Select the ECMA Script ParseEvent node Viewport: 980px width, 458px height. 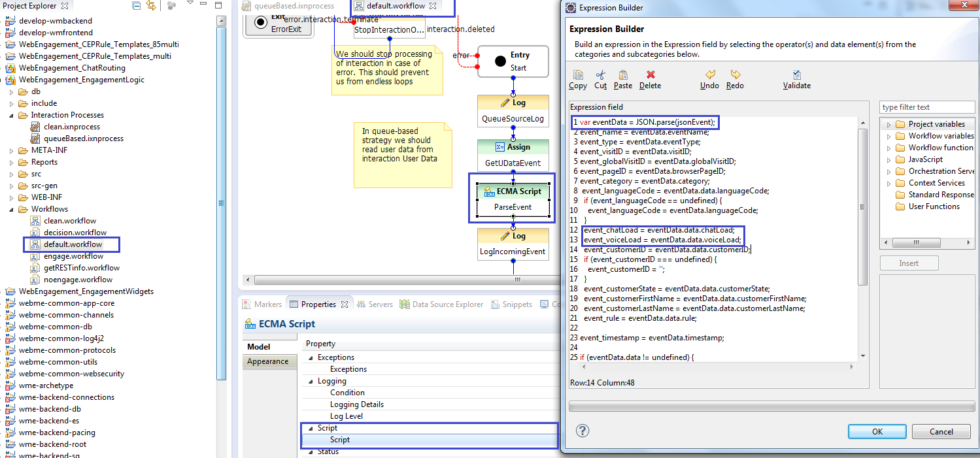coord(512,199)
